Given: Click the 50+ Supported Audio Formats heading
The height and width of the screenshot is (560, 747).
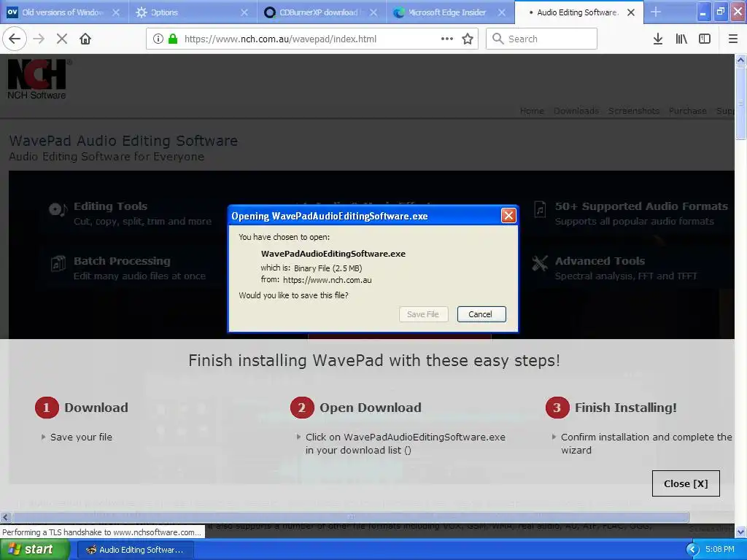Looking at the screenshot, I should [641, 206].
